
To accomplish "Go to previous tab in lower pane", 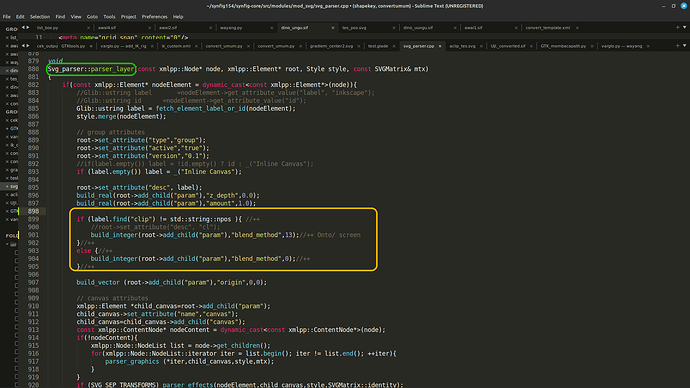I will pyautogui.click(x=23, y=46).
